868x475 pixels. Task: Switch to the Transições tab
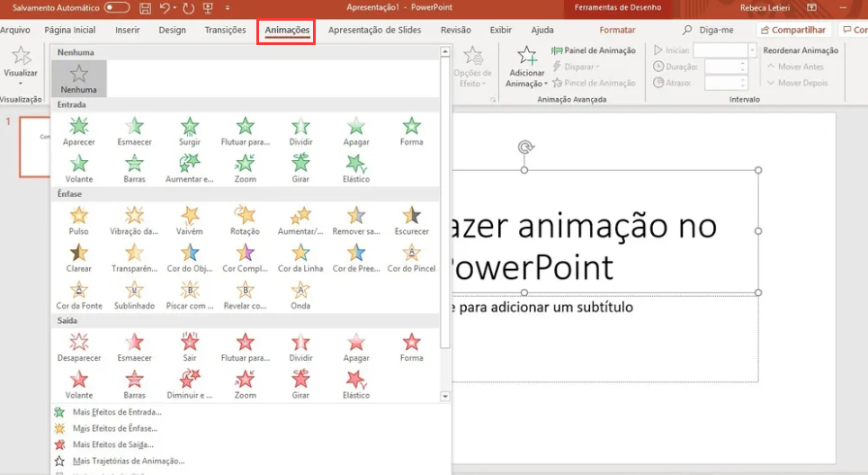coord(225,30)
